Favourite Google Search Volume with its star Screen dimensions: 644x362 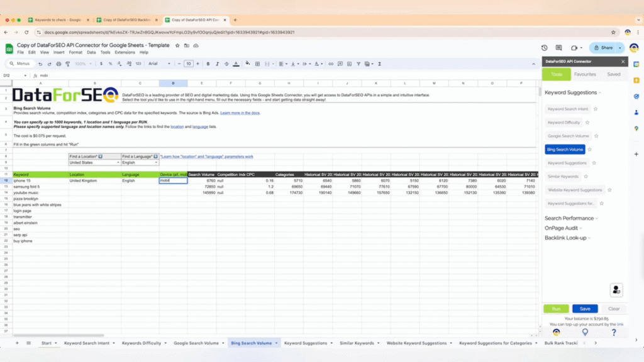click(x=596, y=136)
